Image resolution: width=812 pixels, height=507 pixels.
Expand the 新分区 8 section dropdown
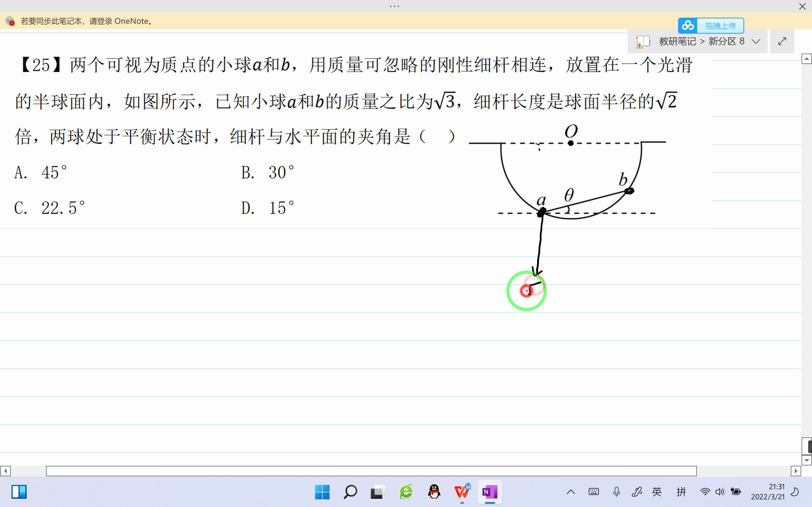(x=756, y=41)
